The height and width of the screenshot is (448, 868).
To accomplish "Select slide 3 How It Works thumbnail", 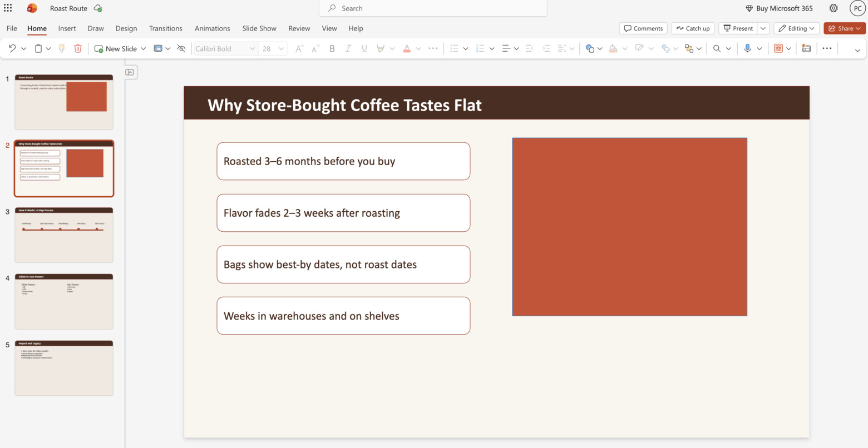I will (x=64, y=235).
